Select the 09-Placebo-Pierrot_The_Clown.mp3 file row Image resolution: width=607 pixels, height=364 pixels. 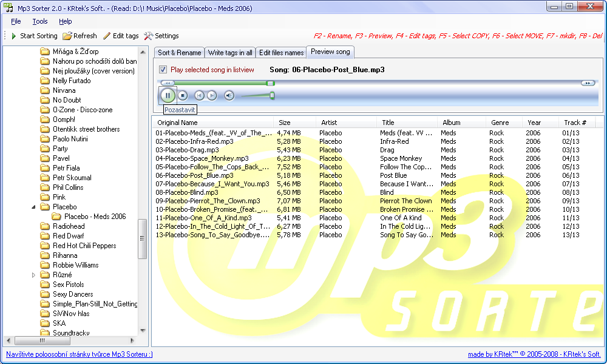point(374,201)
